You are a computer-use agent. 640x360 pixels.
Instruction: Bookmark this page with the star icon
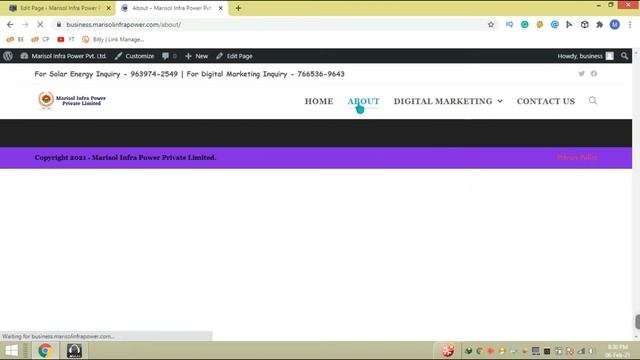pyautogui.click(x=491, y=24)
